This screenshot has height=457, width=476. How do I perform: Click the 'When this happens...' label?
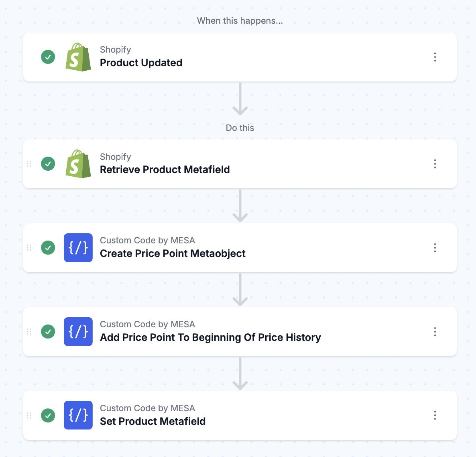(240, 20)
